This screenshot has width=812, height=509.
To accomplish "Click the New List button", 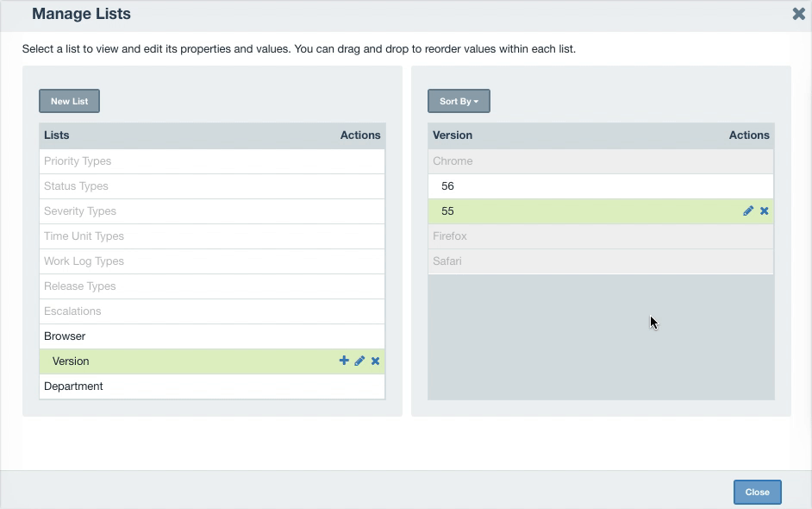I will coord(69,101).
